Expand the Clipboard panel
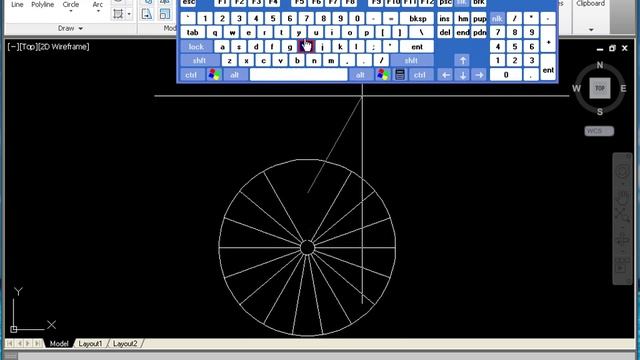The width and height of the screenshot is (640, 360). [x=591, y=29]
